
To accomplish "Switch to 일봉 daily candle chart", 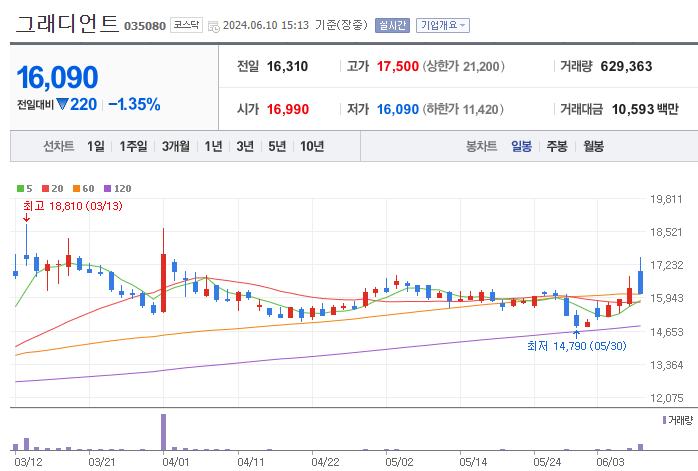I will tap(521, 146).
